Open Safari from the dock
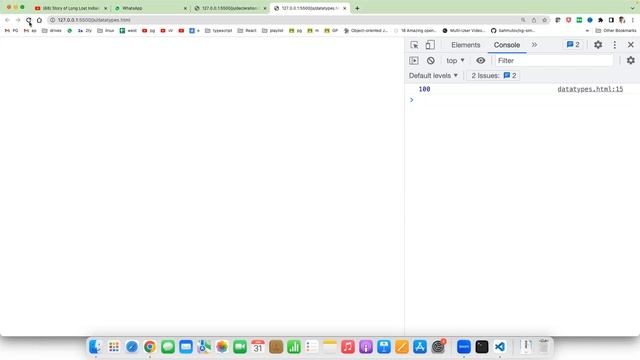The width and height of the screenshot is (640, 360). point(132,347)
